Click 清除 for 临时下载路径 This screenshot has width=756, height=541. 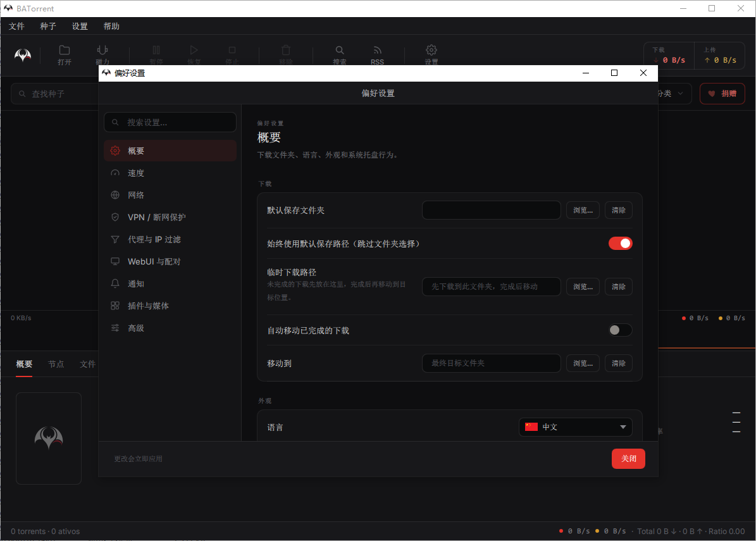pos(619,287)
